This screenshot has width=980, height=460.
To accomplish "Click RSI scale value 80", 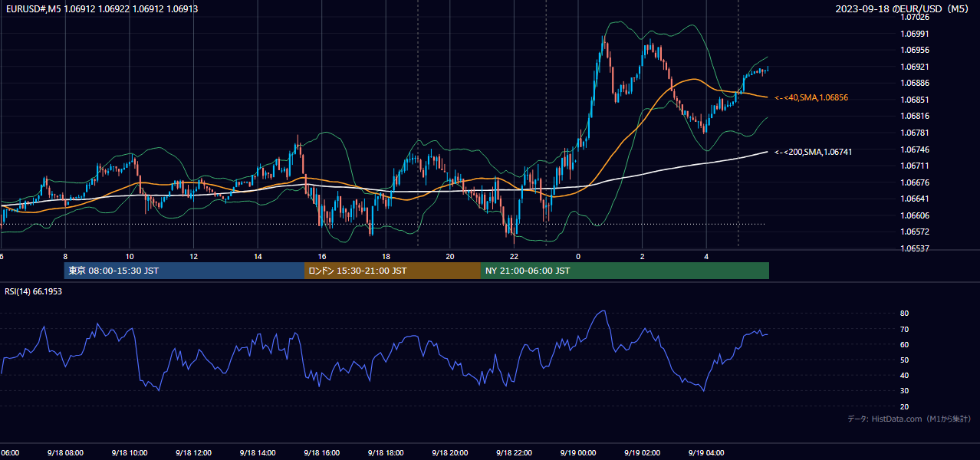I will click(904, 314).
